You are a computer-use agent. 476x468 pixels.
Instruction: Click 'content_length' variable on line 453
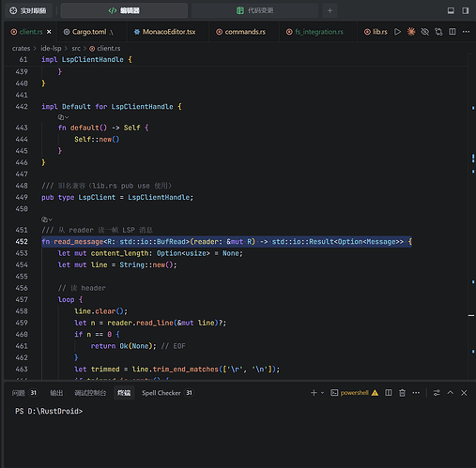tap(119, 253)
